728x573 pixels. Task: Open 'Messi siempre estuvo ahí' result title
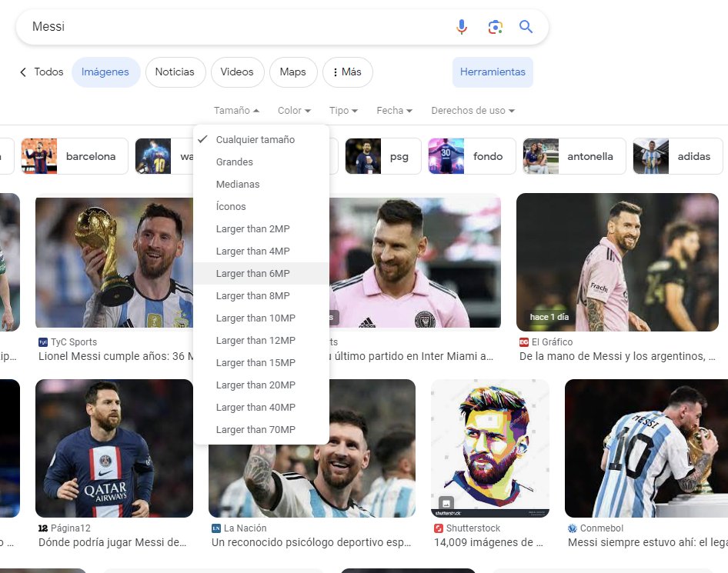pos(648,542)
